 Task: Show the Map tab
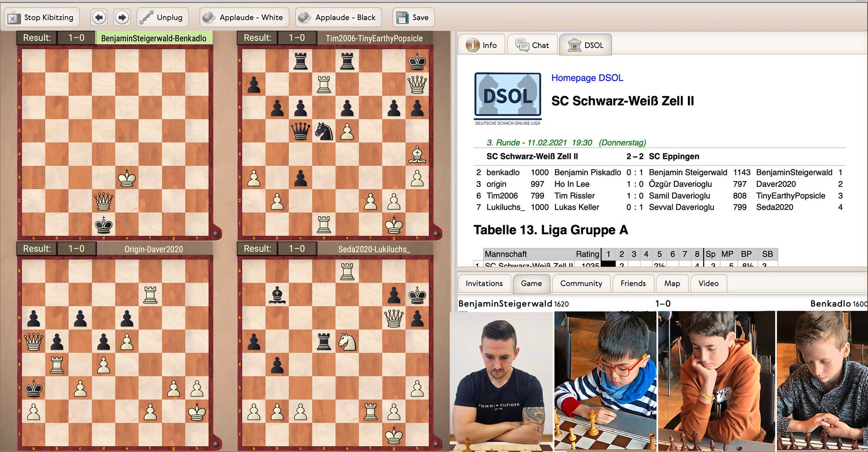[x=672, y=284]
